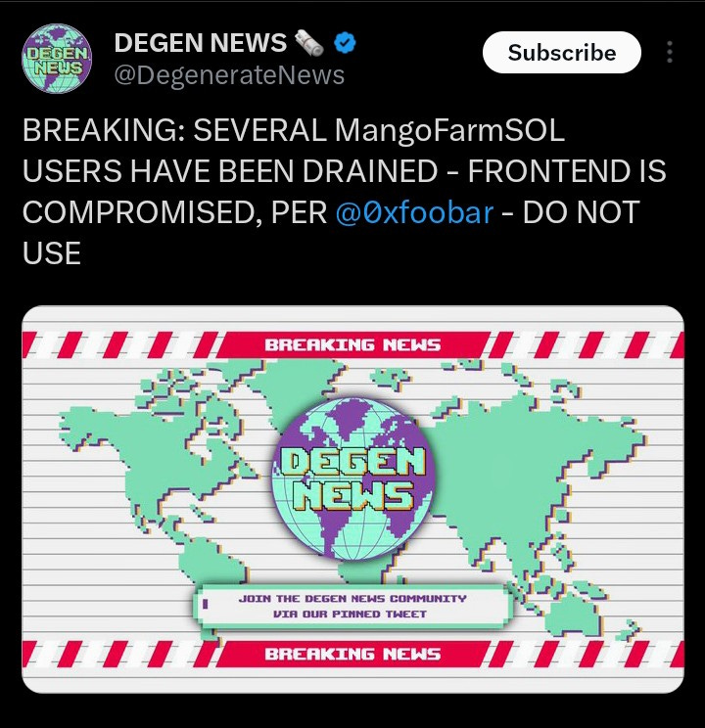
Task: Click the bottom BREAKING NEWS red banner
Action: click(352, 654)
